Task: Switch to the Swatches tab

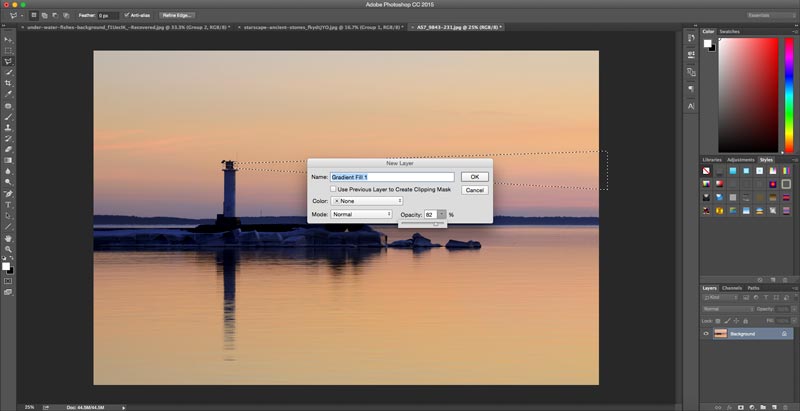Action: click(729, 32)
